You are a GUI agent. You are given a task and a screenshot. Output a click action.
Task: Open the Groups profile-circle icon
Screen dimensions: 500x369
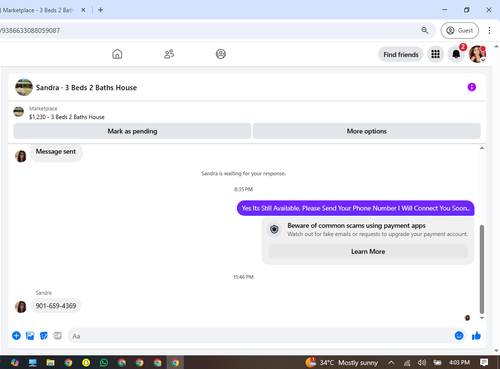click(x=221, y=54)
